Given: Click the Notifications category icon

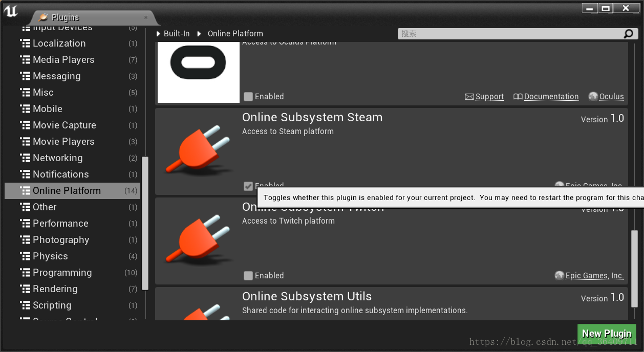Looking at the screenshot, I should tap(25, 174).
